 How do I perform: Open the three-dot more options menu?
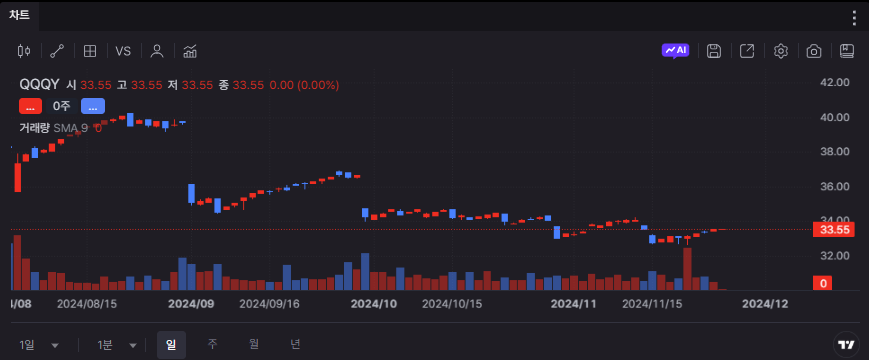[854, 18]
